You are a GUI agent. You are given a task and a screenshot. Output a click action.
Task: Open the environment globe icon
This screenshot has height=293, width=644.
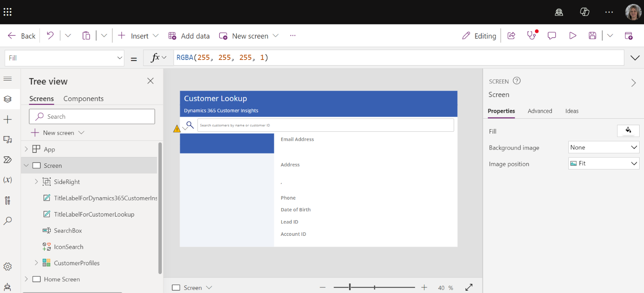point(559,12)
